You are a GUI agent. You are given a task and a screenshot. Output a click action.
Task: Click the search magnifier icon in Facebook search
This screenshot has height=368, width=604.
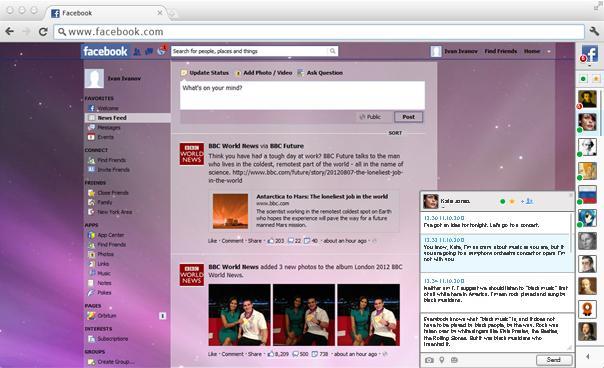[332, 51]
